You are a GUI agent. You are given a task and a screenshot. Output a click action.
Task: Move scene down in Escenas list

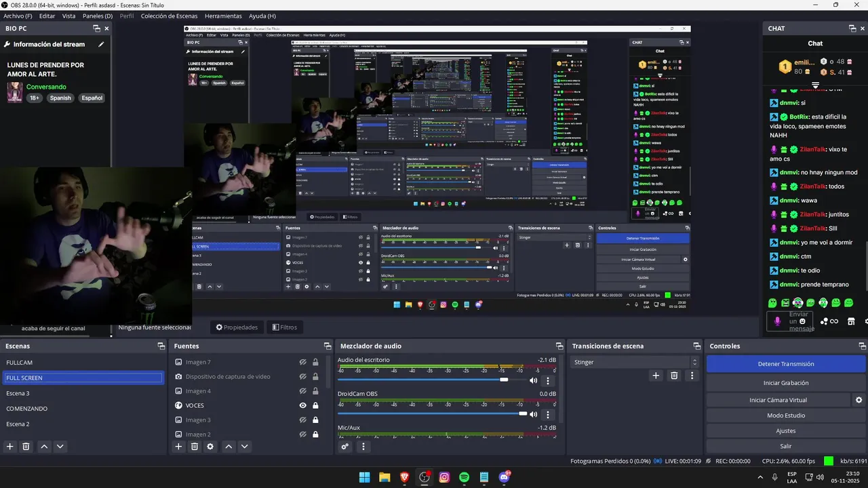point(60,447)
